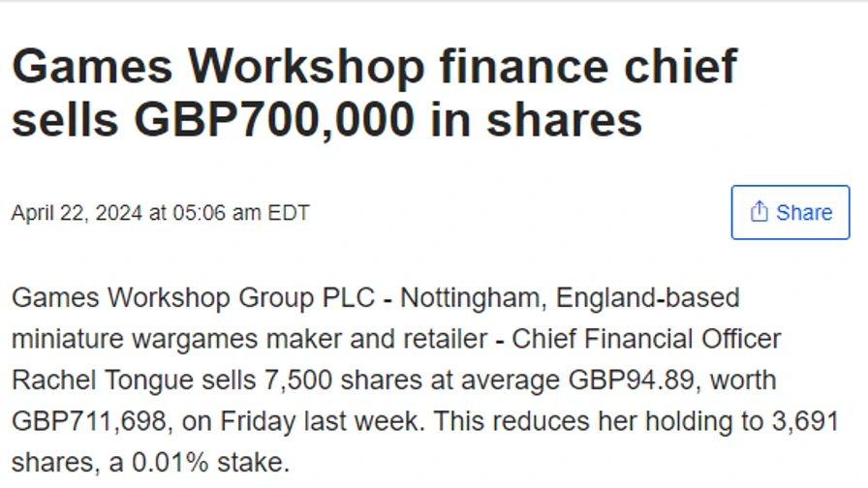Click the share arrow icon
868x488 pixels.
(759, 211)
